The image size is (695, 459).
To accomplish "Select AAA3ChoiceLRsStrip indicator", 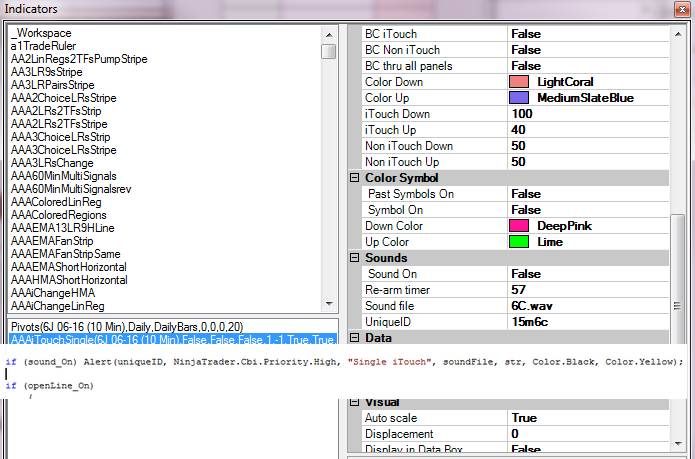I will (x=60, y=136).
